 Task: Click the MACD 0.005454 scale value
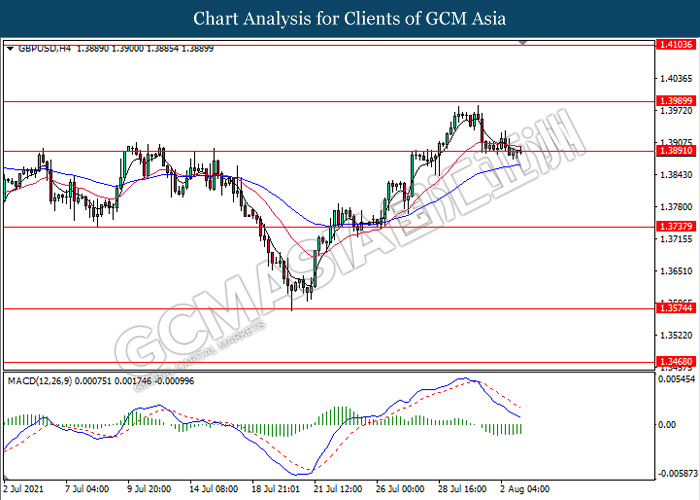point(677,379)
